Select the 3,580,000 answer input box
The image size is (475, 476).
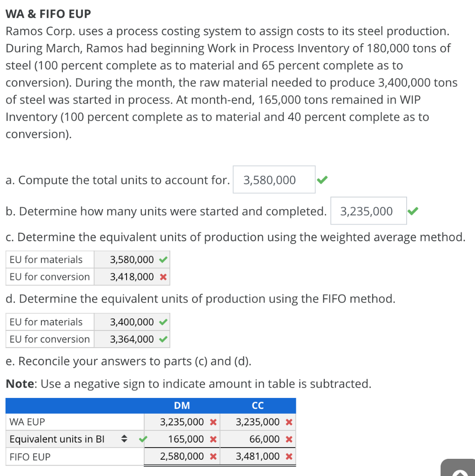coord(274,179)
